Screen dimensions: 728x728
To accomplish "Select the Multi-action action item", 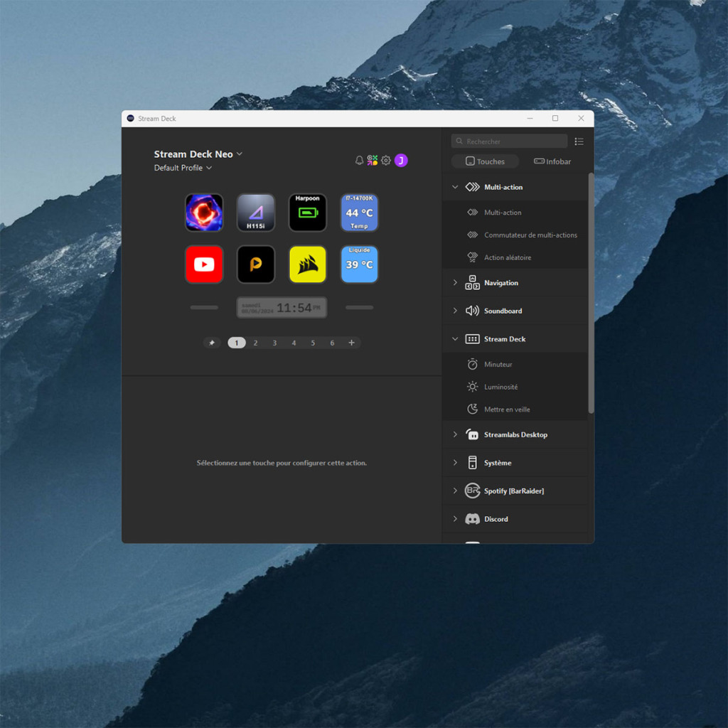I will coord(515,213).
